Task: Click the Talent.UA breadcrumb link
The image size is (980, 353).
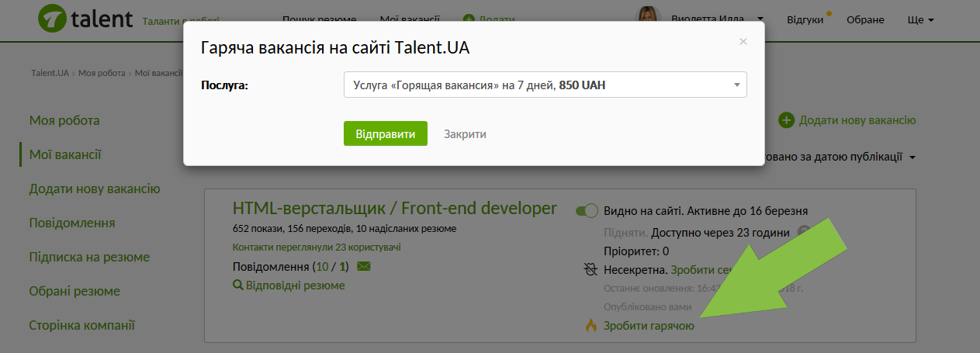Action: [50, 73]
